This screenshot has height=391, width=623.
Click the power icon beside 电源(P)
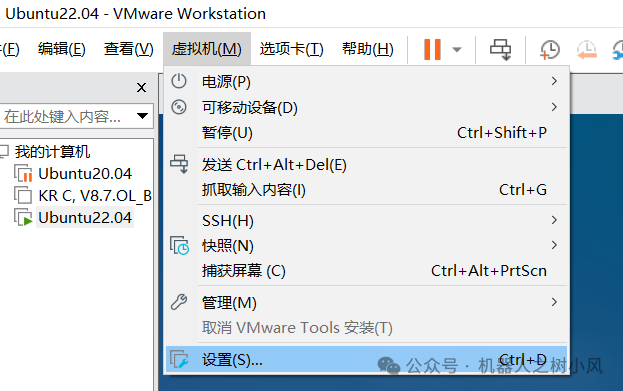179,81
